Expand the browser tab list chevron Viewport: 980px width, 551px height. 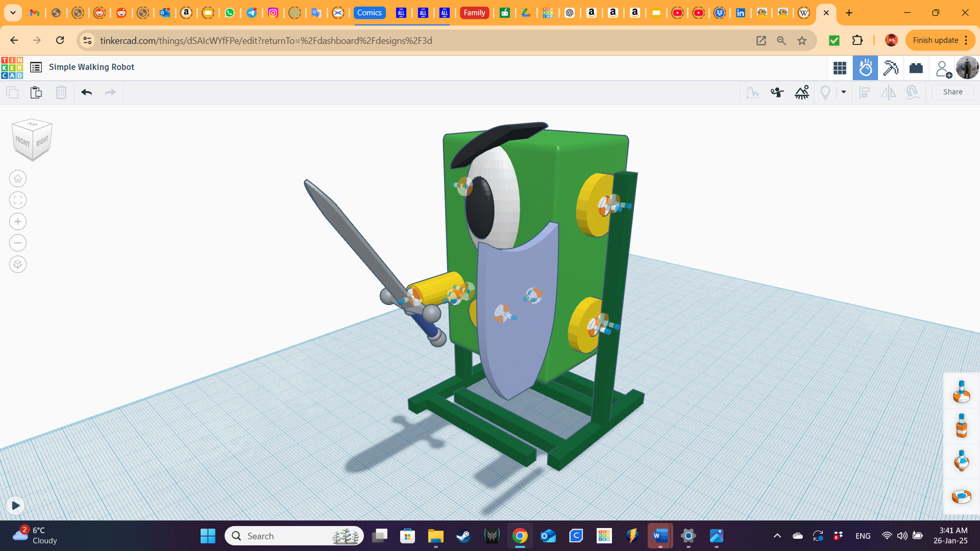pos(12,12)
